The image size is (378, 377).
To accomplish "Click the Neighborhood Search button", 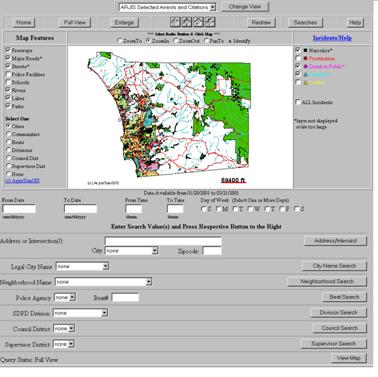I will (x=327, y=281).
